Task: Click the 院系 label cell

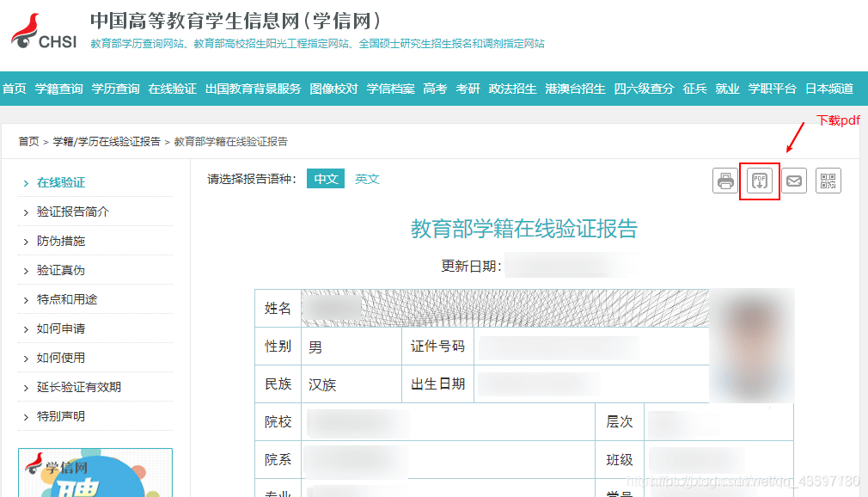Action: tap(278, 460)
